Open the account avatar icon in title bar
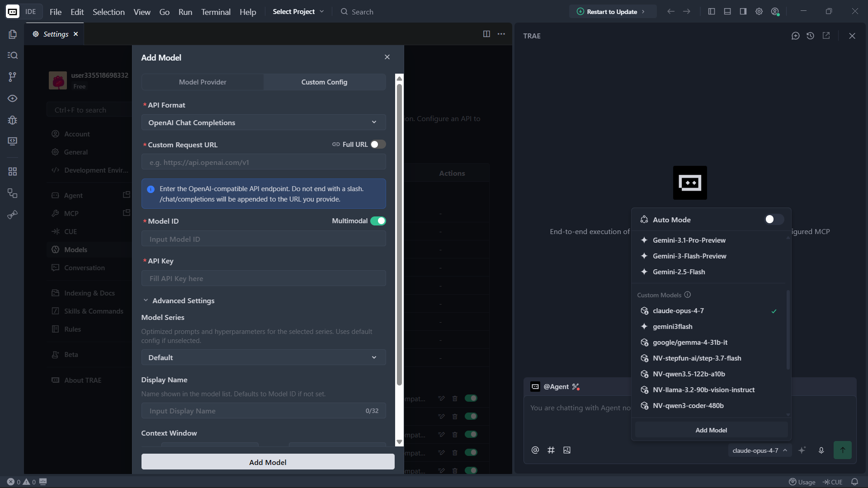The width and height of the screenshot is (868, 488). tap(775, 12)
